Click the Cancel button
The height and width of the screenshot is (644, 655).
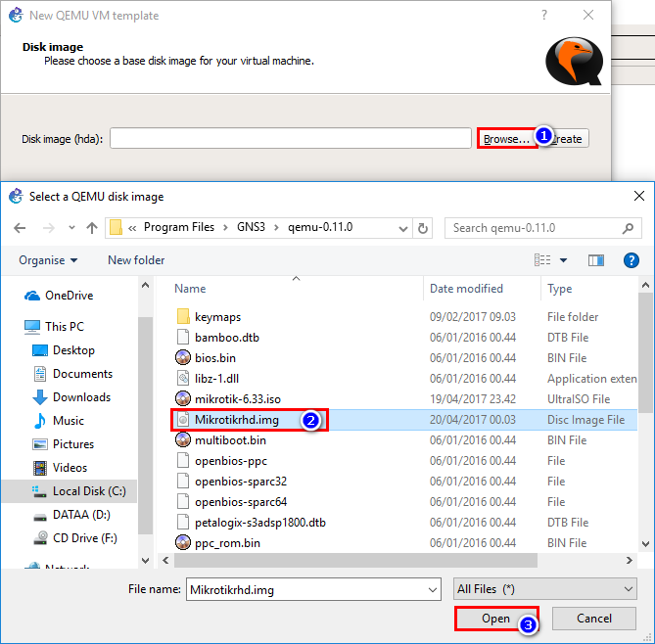594,619
